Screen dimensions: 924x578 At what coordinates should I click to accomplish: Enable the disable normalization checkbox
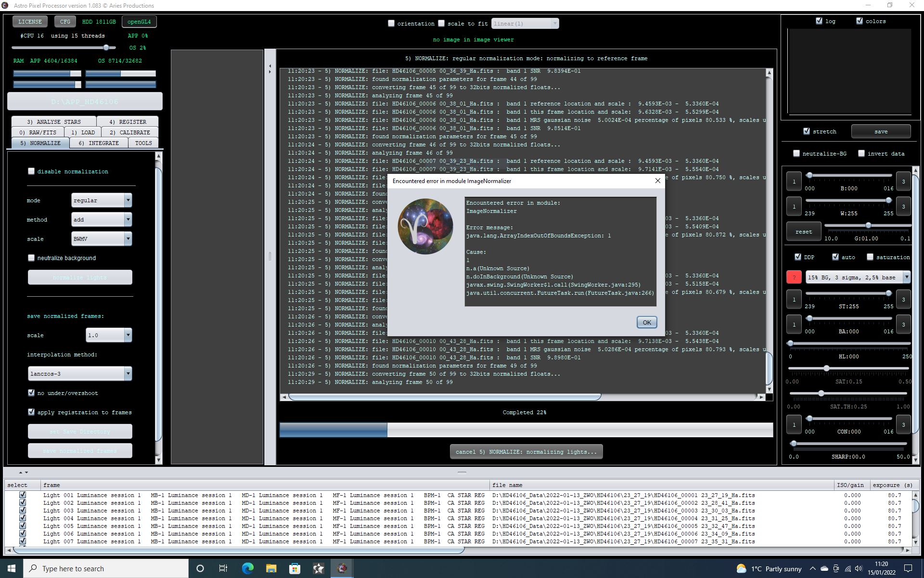(31, 171)
